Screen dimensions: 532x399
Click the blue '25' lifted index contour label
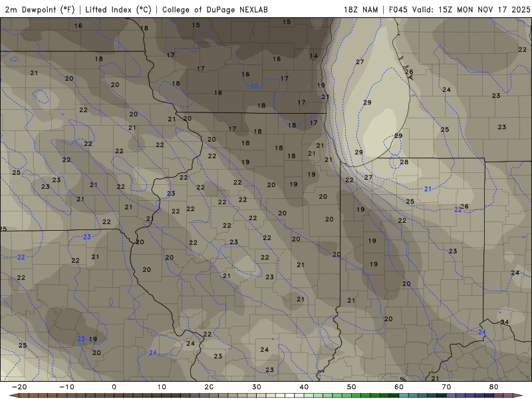[255, 86]
